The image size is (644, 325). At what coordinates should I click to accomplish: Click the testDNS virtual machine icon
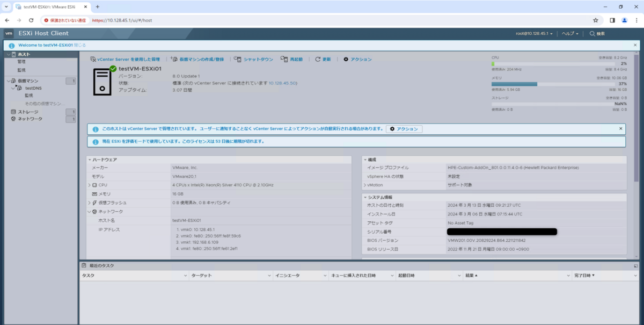pyautogui.click(x=20, y=88)
